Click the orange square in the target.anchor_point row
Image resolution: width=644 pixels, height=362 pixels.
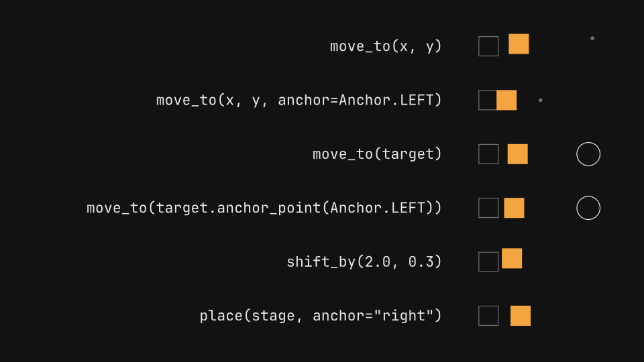pos(515,208)
